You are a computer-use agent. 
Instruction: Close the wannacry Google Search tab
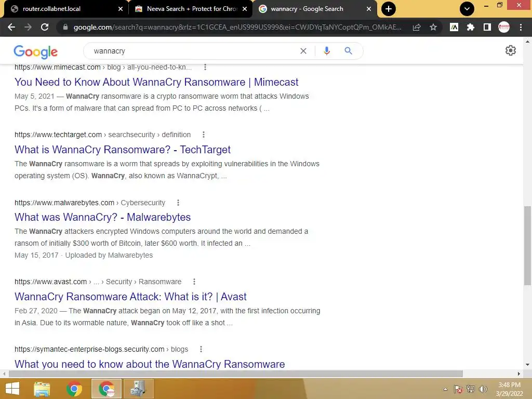(x=369, y=9)
